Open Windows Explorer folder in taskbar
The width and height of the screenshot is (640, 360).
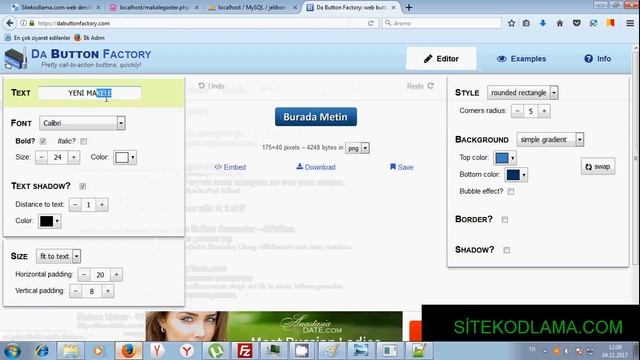[x=70, y=351]
